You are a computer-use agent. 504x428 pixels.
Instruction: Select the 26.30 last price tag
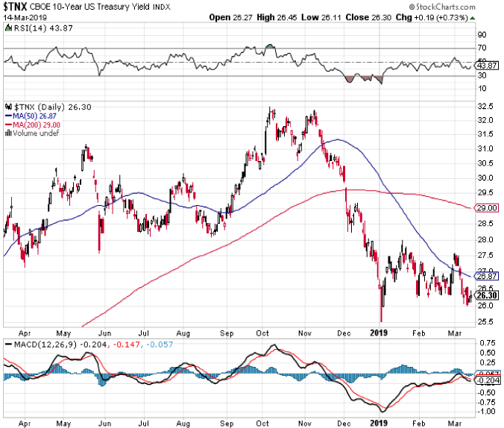(x=486, y=295)
